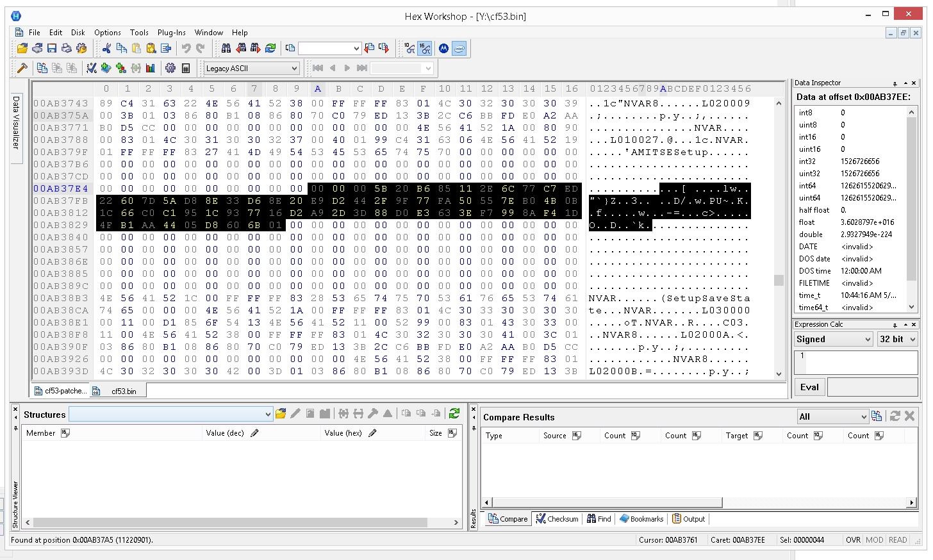Viewport: 933px width, 560px height.
Task: Open the Edit menu
Action: (x=56, y=33)
